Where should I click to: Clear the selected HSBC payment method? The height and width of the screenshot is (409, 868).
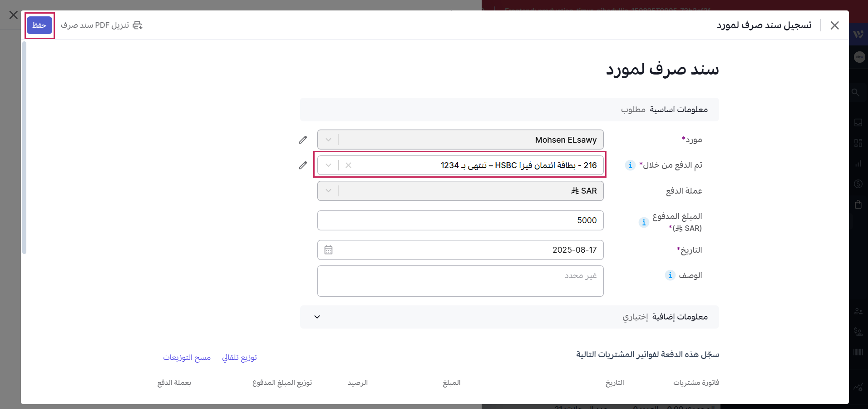pos(348,165)
